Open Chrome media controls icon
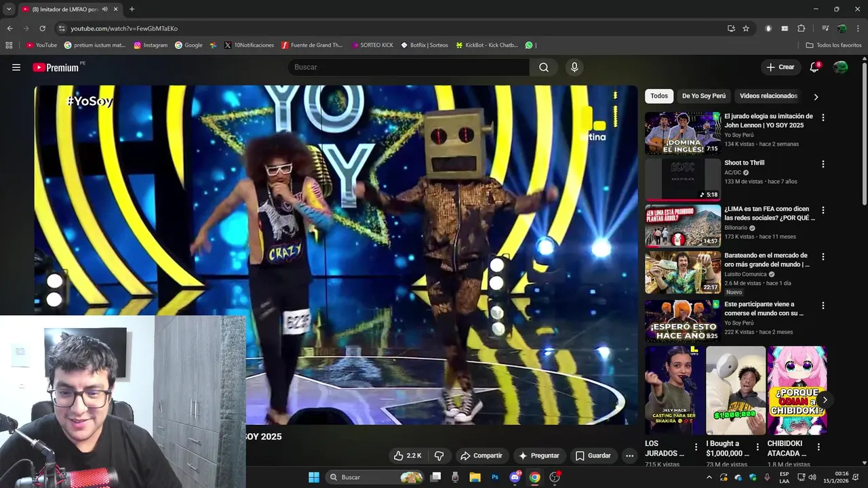The image size is (868, 488). [825, 28]
